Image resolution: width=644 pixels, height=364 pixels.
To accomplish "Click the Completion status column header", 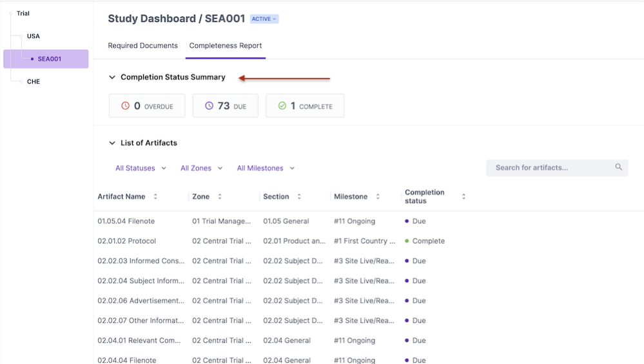I will click(x=425, y=197).
